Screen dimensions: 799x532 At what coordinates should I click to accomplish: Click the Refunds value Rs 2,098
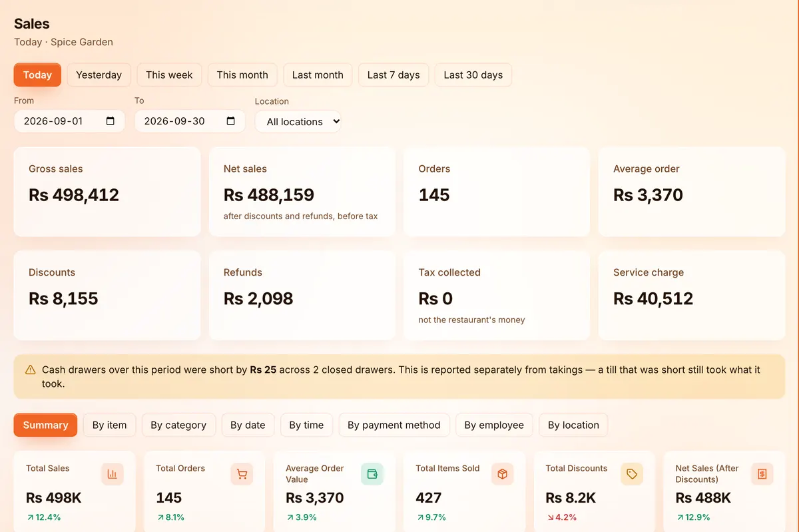pos(258,299)
